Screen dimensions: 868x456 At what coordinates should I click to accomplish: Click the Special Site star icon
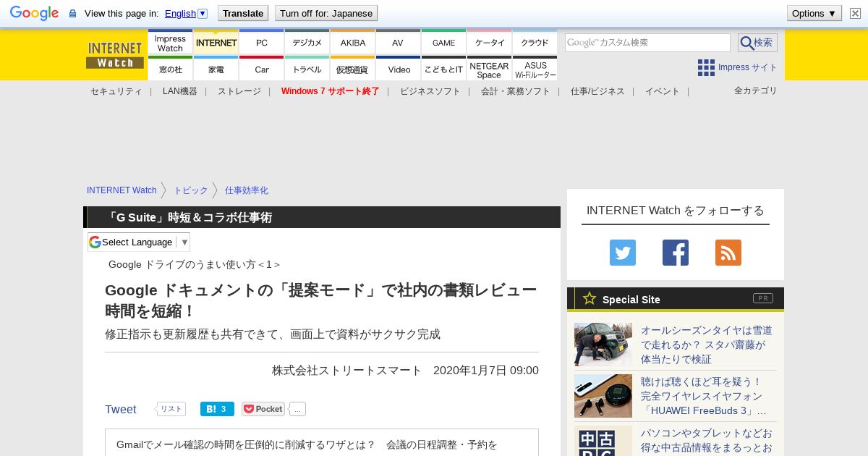pyautogui.click(x=590, y=298)
